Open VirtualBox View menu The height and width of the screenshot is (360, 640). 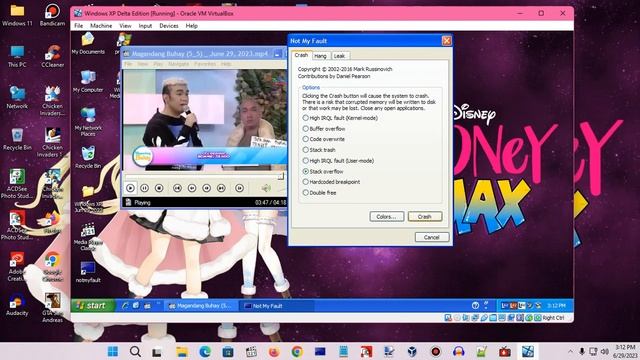click(125, 26)
